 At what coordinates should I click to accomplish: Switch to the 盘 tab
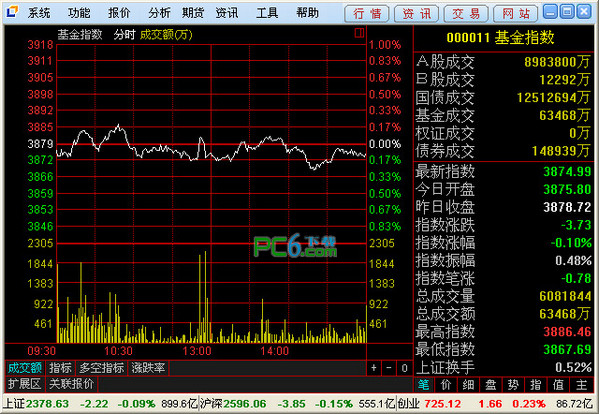(491, 385)
